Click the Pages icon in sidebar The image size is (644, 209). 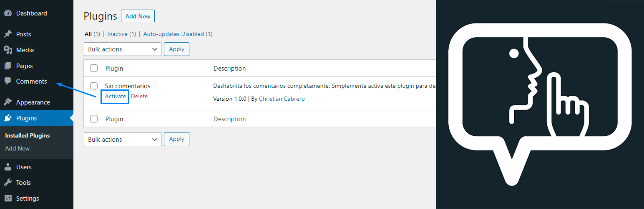(8, 66)
